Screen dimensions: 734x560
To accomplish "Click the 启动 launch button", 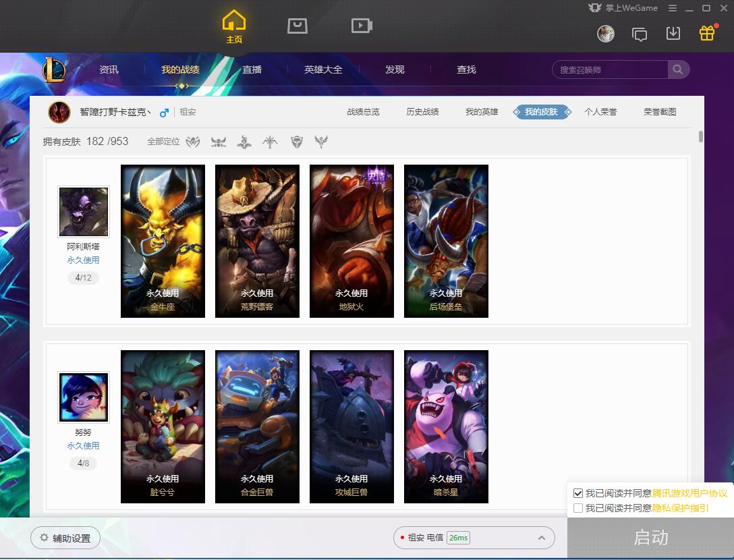I will (650, 538).
